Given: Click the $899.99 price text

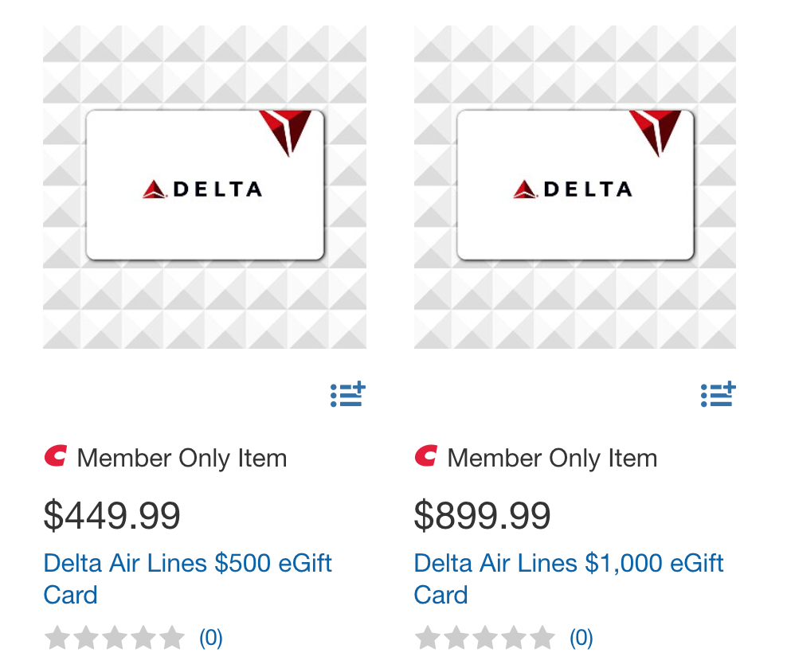Looking at the screenshot, I should 482,515.
